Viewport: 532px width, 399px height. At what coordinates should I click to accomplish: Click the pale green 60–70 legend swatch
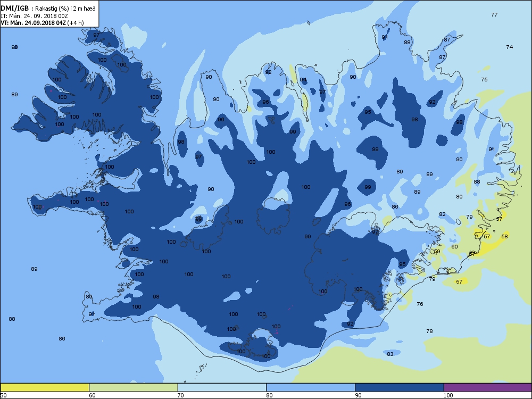(x=134, y=387)
